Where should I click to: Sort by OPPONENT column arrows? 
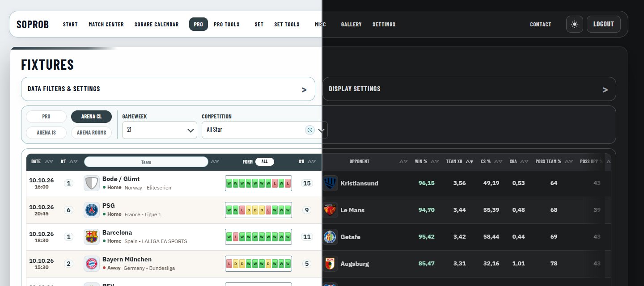coord(403,162)
